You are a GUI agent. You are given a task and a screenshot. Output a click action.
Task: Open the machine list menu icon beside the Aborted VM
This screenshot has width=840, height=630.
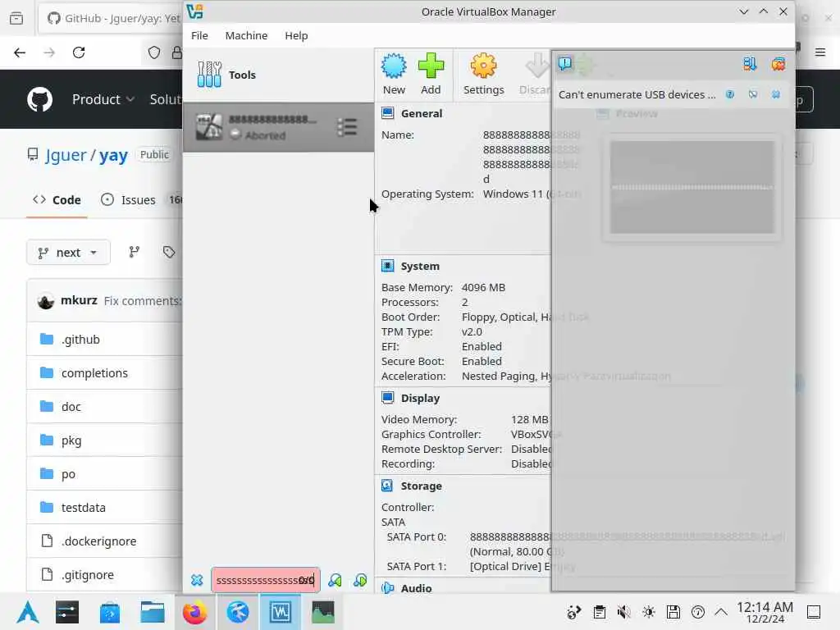[347, 127]
